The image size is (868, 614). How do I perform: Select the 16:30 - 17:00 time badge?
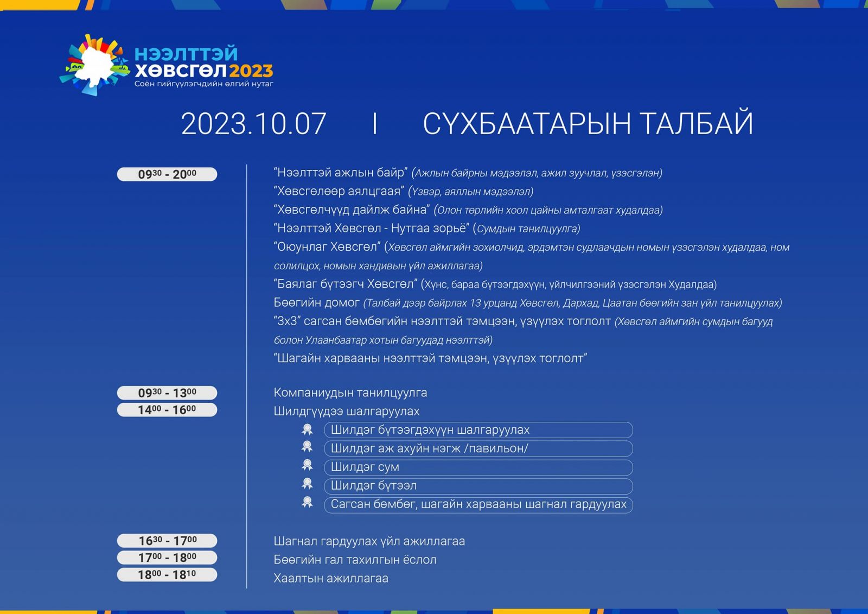(167, 541)
